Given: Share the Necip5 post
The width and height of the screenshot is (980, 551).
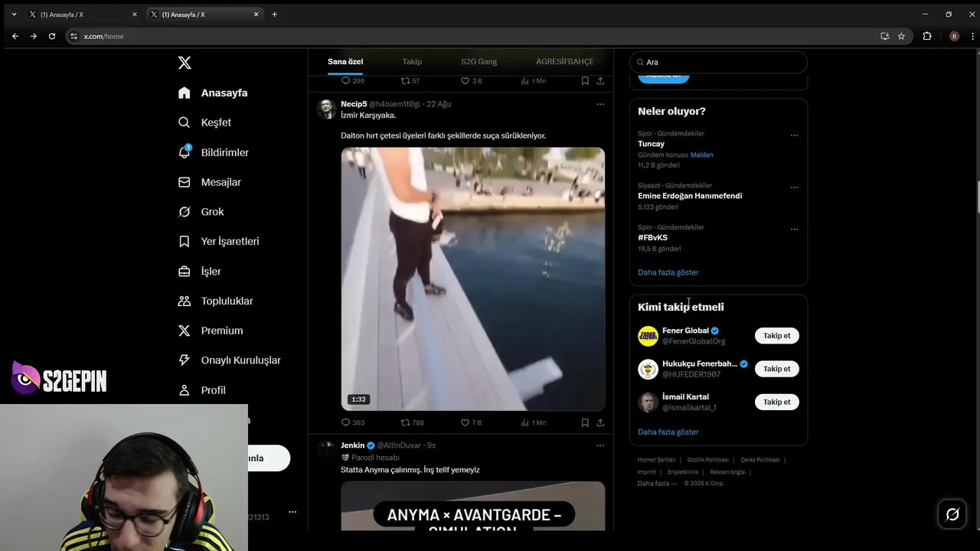Looking at the screenshot, I should 600,422.
